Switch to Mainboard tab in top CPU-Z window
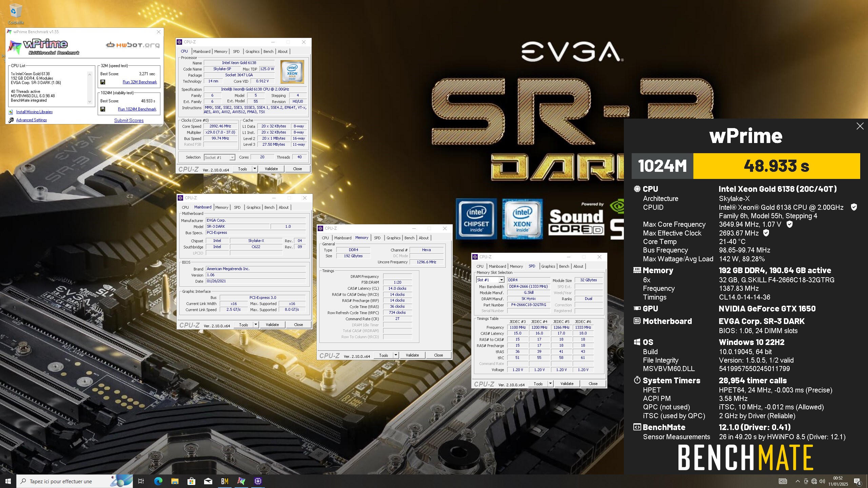 [202, 52]
